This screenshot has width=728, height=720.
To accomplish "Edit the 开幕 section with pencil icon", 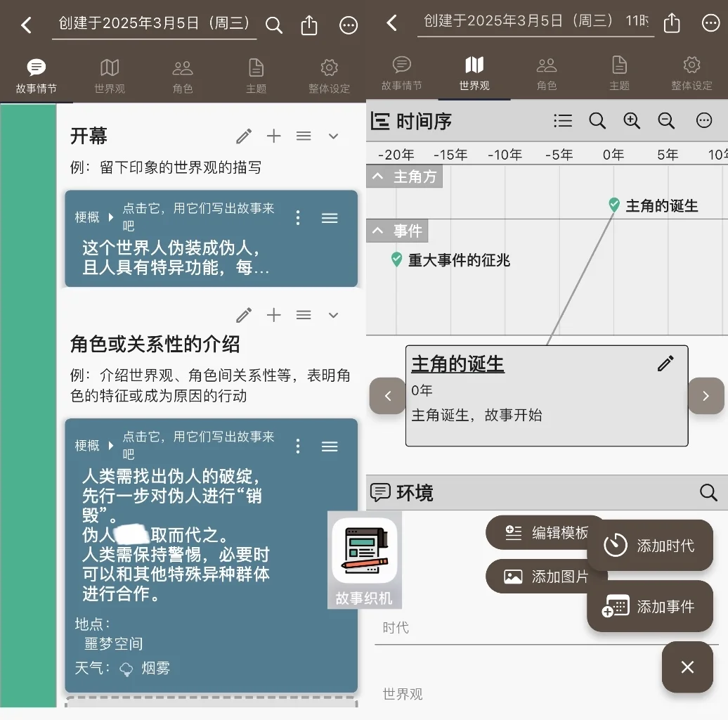I will click(x=243, y=136).
